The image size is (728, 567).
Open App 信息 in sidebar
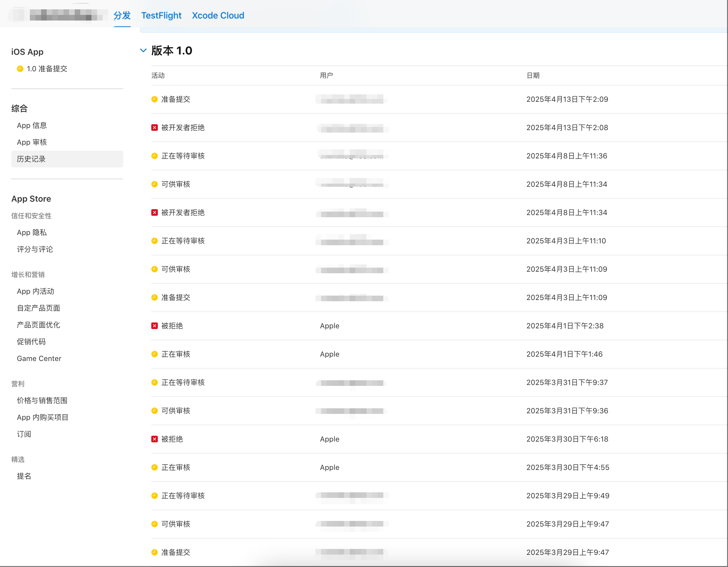point(32,126)
